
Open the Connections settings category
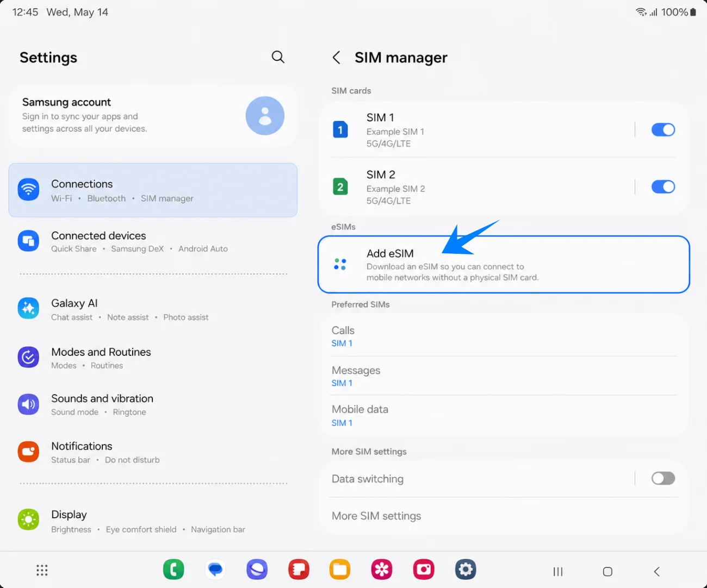click(153, 190)
